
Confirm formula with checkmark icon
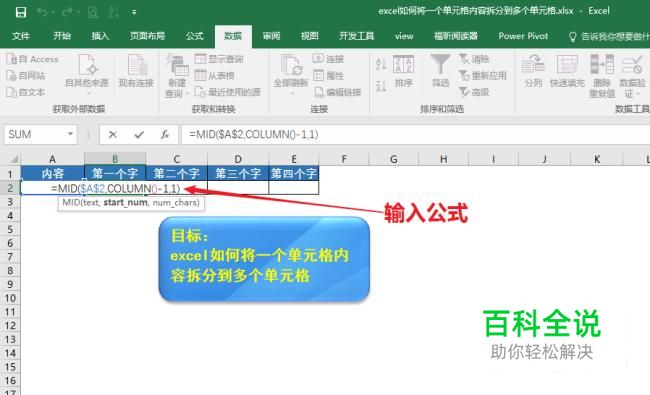139,134
